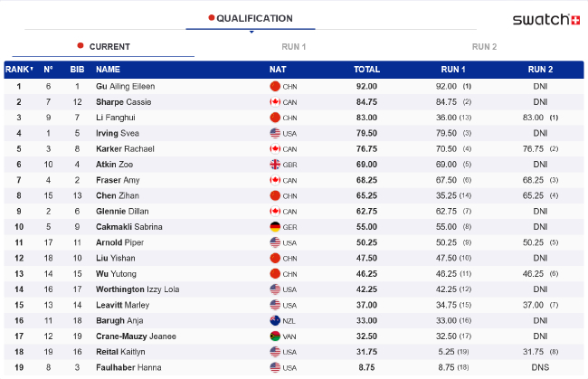Viewport: 588px width, 379px height.
Task: Open athlete Karker Rachael's name
Action: coord(126,148)
